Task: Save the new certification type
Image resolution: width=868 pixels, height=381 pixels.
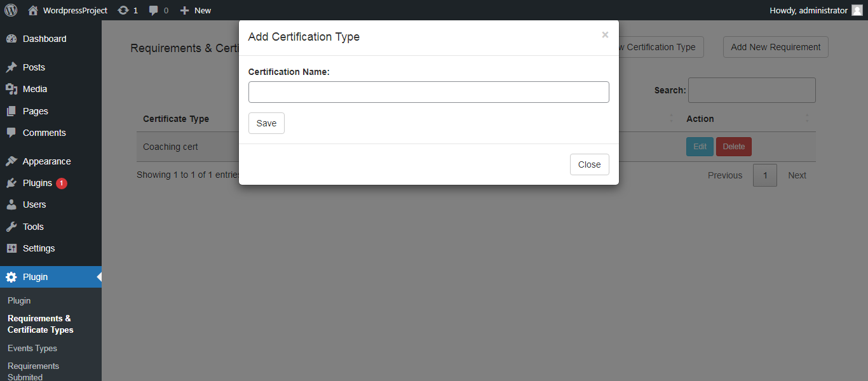Action: [x=266, y=123]
